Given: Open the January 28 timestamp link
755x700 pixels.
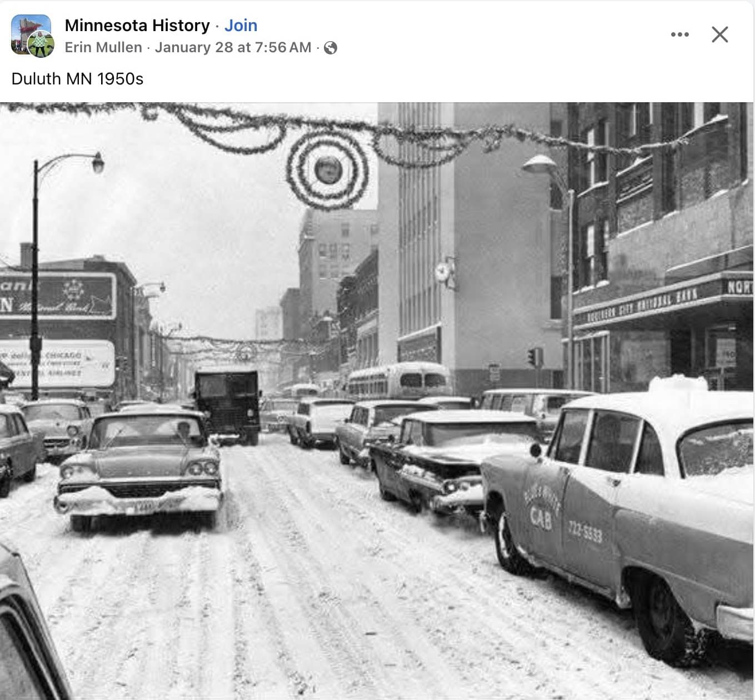Looking at the screenshot, I should (233, 48).
